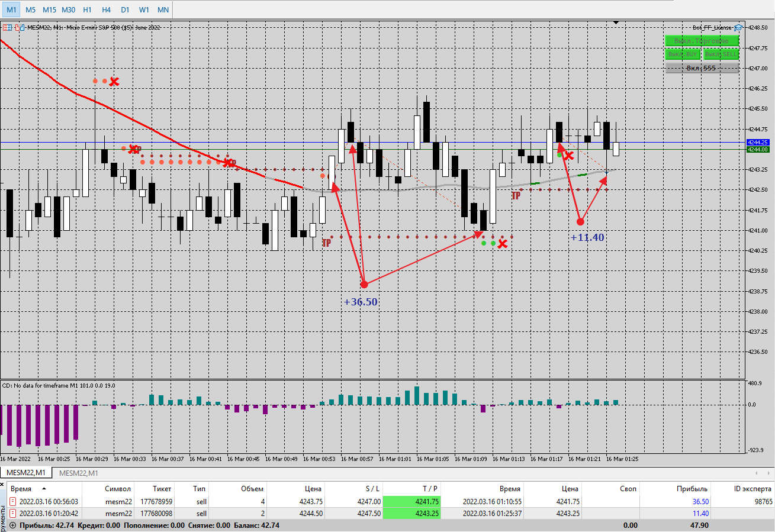
Task: Switch to the inactive MESM22,M1 chart tab
Action: tap(79, 473)
